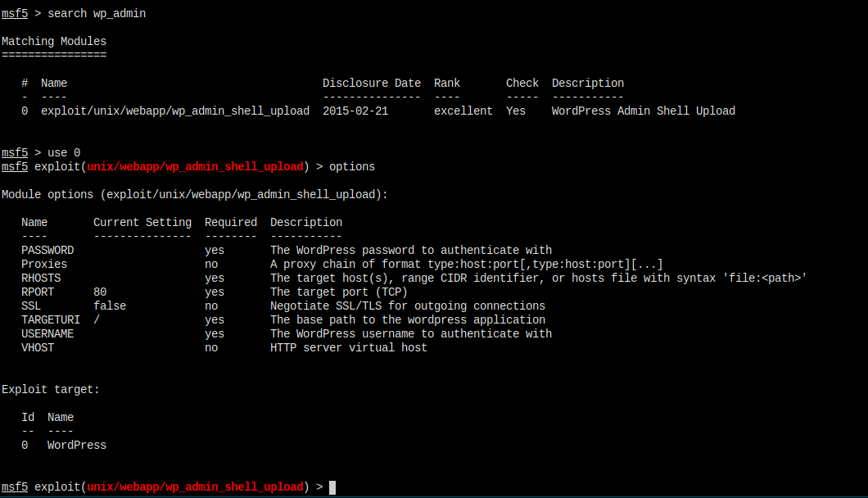Select the VHOST option name
The image size is (868, 498).
tap(38, 347)
